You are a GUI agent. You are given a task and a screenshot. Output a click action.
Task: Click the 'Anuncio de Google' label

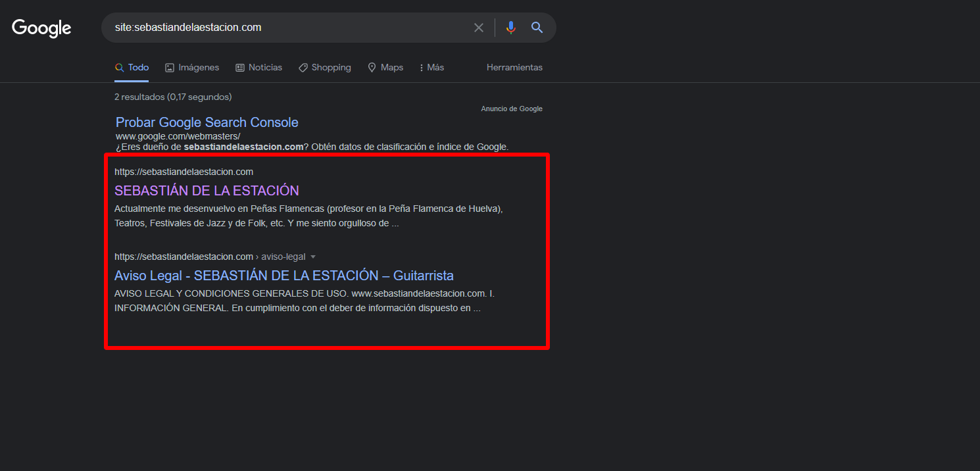[x=512, y=109]
